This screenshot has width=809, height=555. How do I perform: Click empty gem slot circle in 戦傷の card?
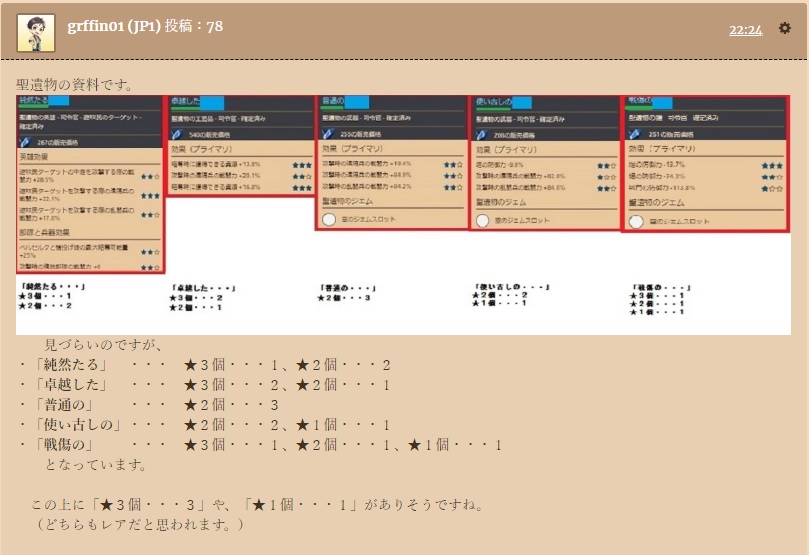tap(636, 221)
